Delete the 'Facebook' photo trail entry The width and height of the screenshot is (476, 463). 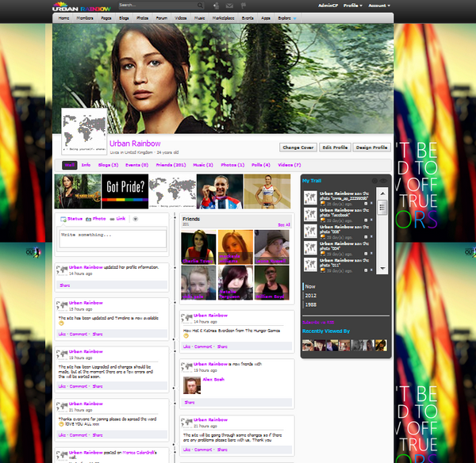click(x=371, y=220)
